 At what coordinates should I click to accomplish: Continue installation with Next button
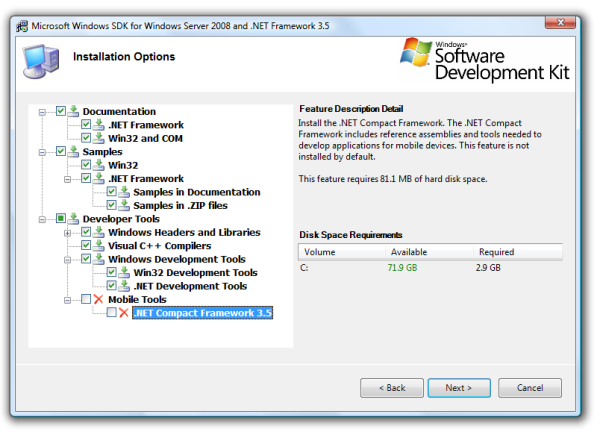(x=459, y=388)
